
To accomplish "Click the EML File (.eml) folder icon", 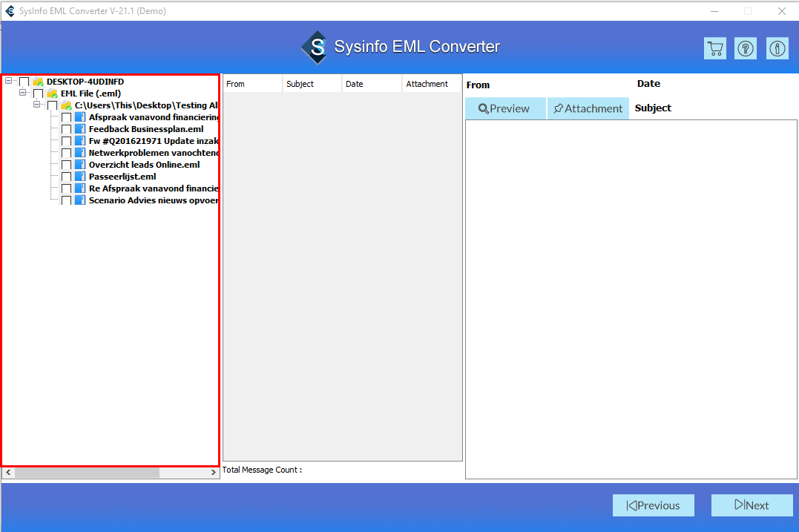I will pos(52,93).
